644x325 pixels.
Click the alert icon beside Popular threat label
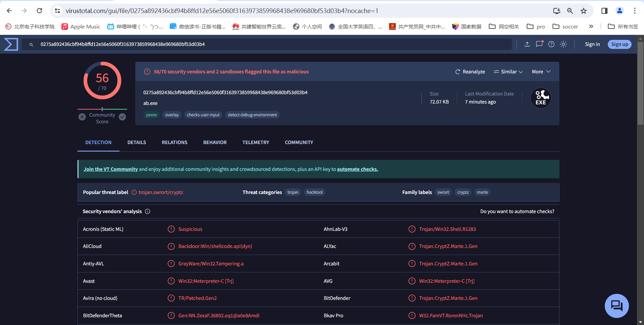point(134,192)
